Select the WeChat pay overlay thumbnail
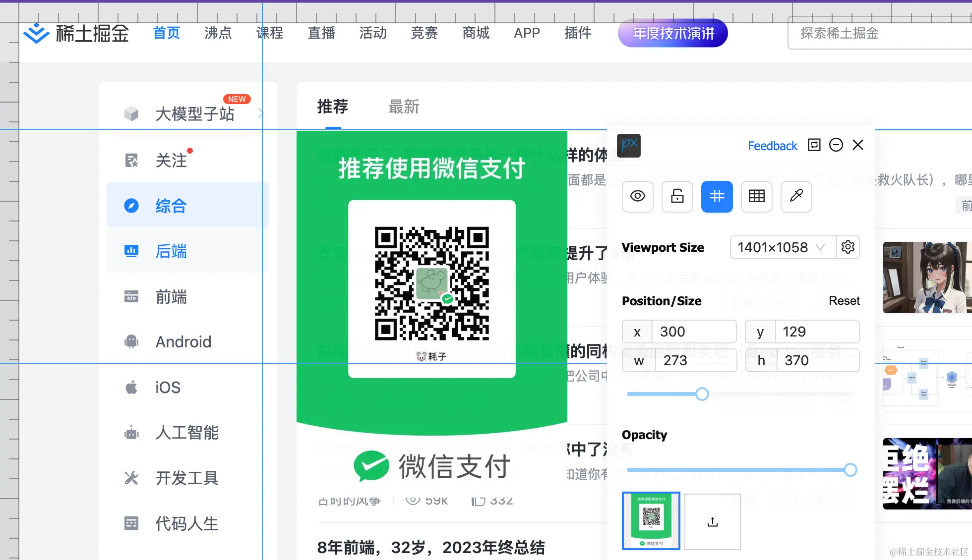Viewport: 972px width, 560px height. tap(651, 521)
